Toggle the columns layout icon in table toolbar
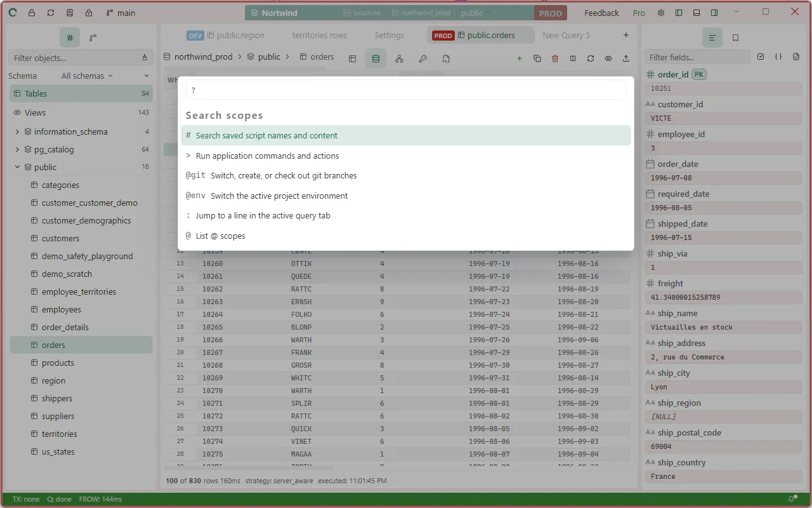812x508 pixels. tap(573, 58)
